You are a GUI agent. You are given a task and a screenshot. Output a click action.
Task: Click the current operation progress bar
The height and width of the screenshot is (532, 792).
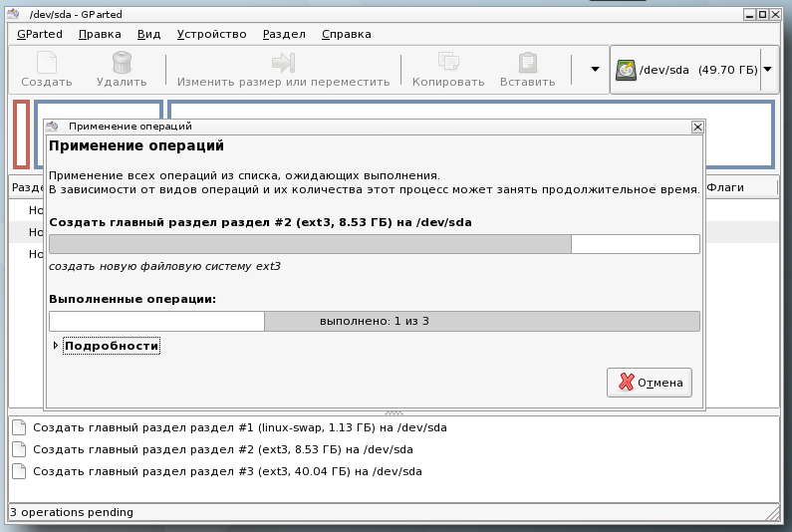tap(375, 244)
